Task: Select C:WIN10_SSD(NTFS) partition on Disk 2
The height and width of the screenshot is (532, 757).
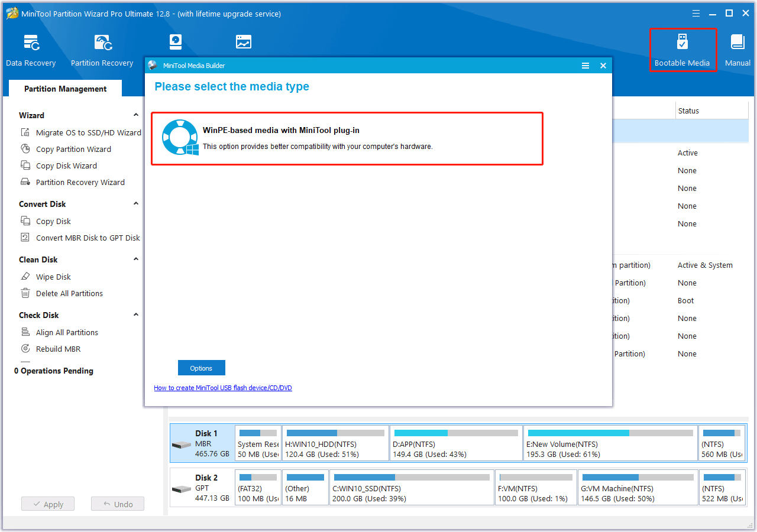Action: coord(412,488)
